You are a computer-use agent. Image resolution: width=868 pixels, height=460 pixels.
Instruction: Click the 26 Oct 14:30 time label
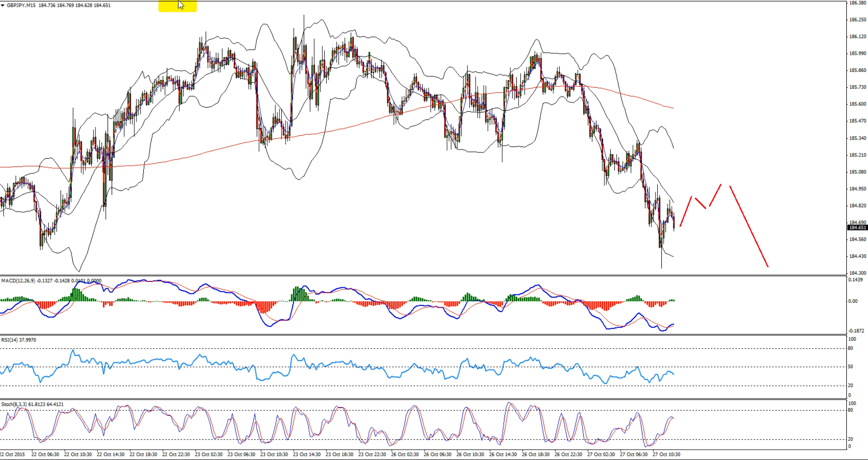pyautogui.click(x=503, y=454)
